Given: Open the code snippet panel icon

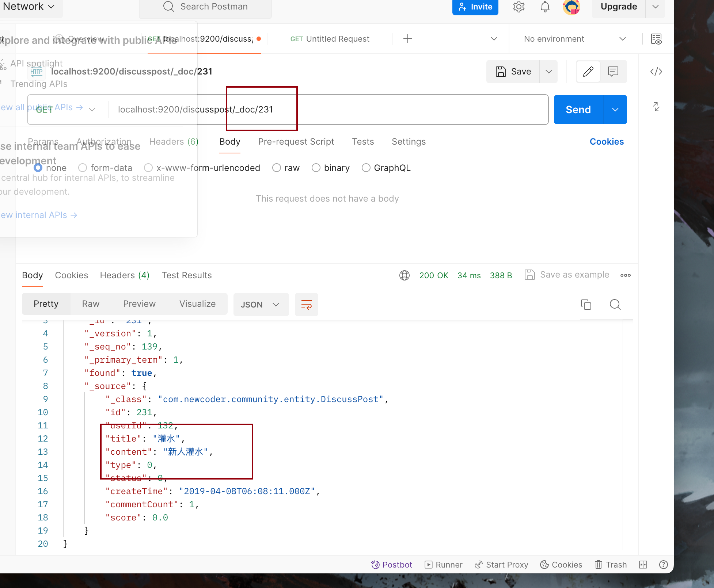Looking at the screenshot, I should click(656, 72).
